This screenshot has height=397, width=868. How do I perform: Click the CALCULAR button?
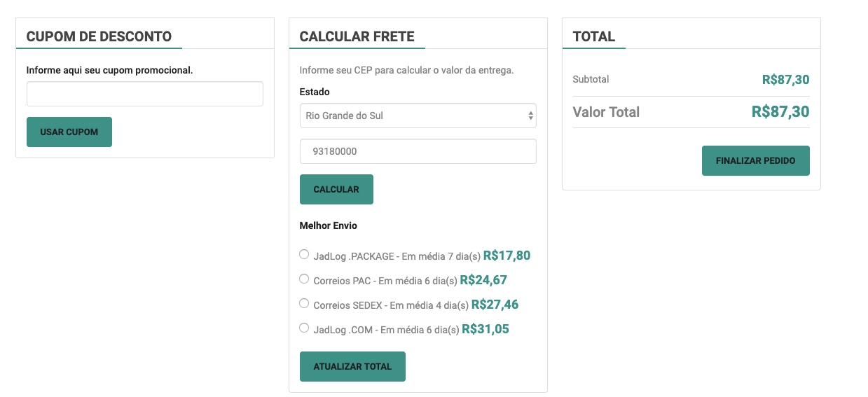click(x=336, y=190)
